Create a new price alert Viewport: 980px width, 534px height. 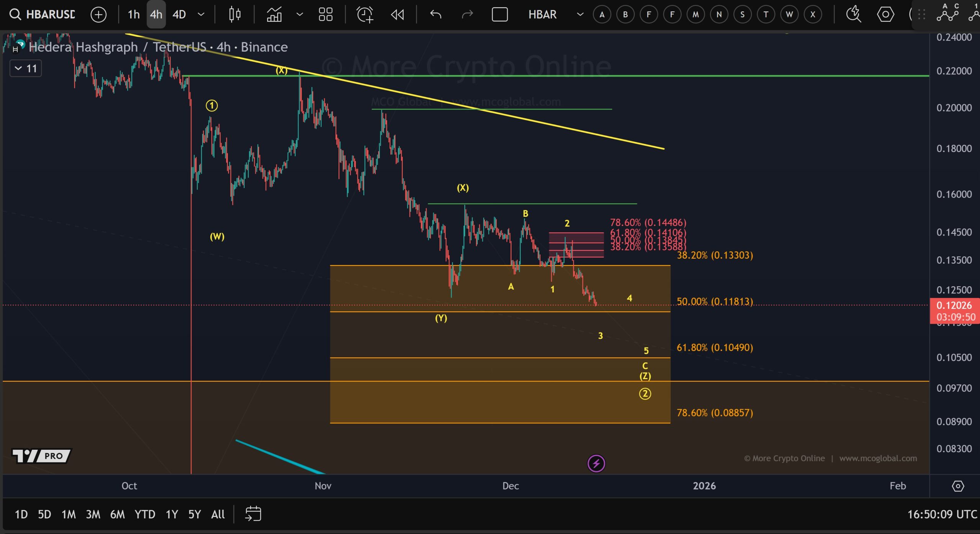(x=365, y=15)
